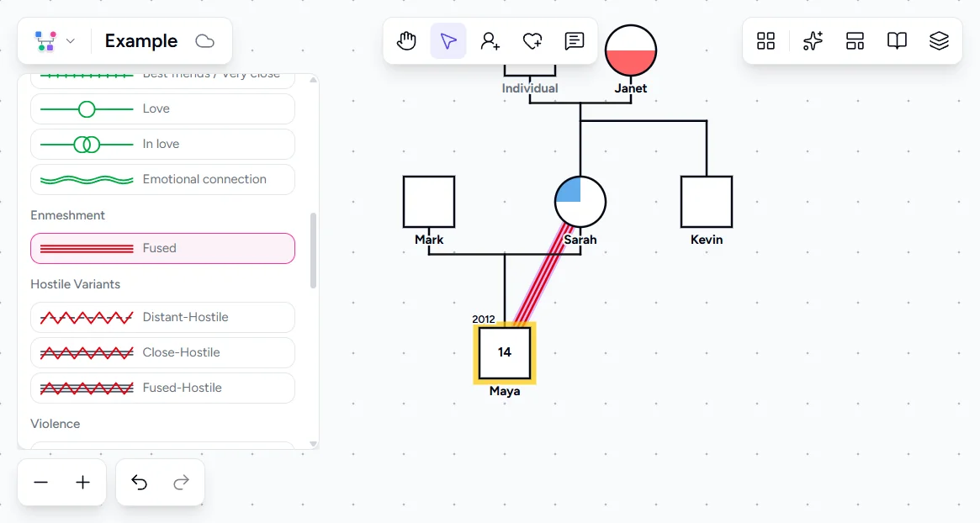Select Janet's half-red circle node
Screen dimensions: 980x523
[631, 50]
